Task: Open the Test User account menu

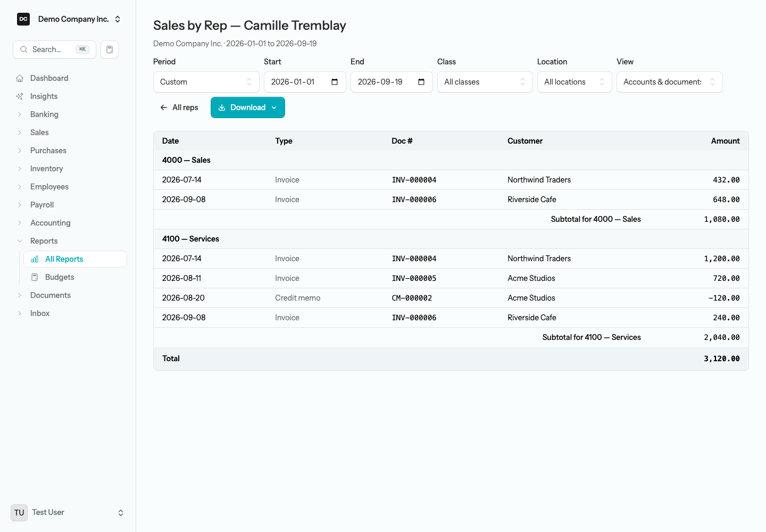Action: tap(68, 513)
